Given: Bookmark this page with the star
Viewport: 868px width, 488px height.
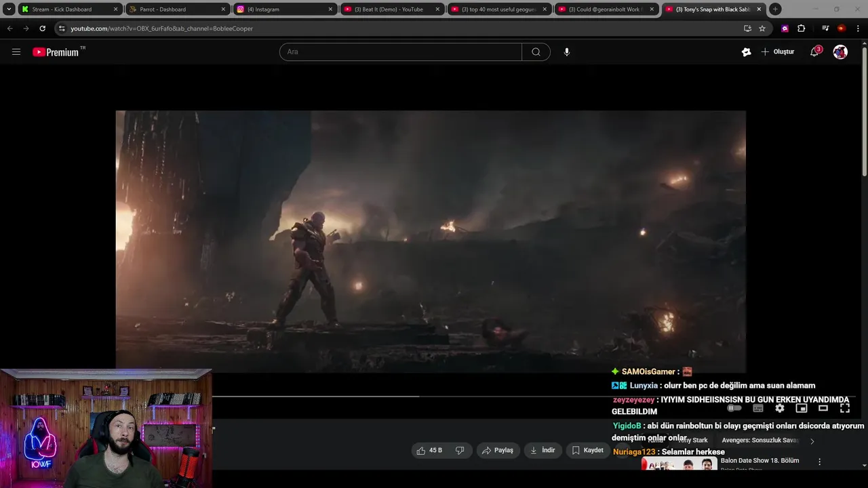Looking at the screenshot, I should (x=762, y=28).
